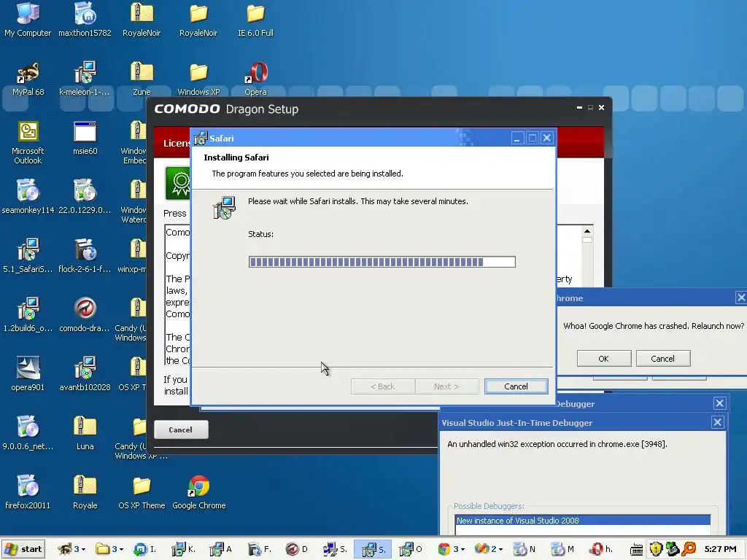Expand folder taskbar group with 3 windows

[111, 549]
